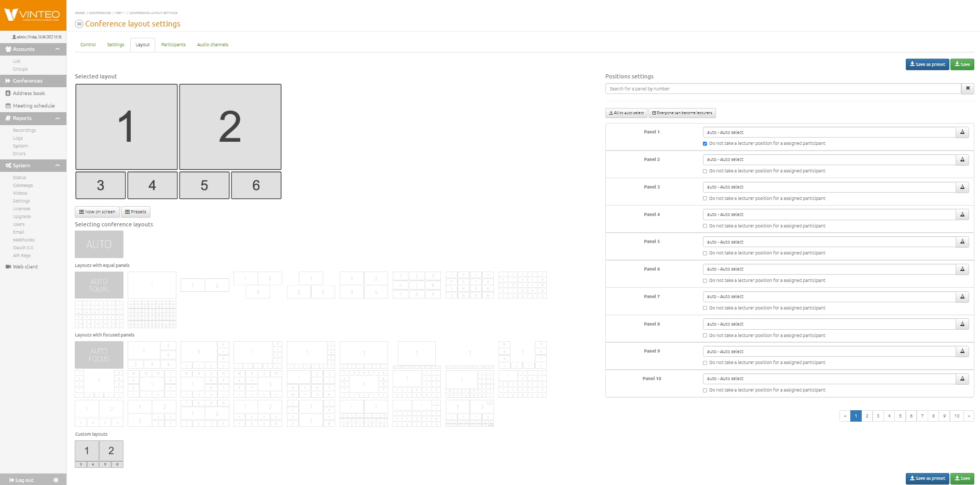The height and width of the screenshot is (485, 980).
Task: Click the CONFERENCES breadcrumb link
Action: 100,13
